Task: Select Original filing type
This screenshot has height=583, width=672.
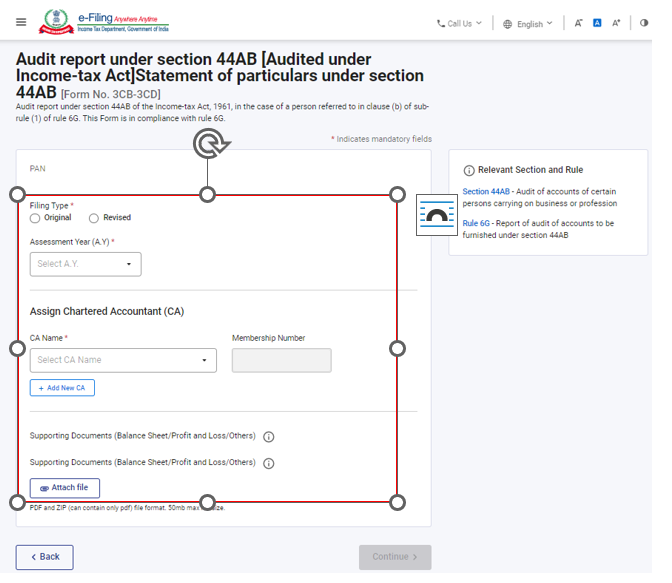Action: point(36,218)
